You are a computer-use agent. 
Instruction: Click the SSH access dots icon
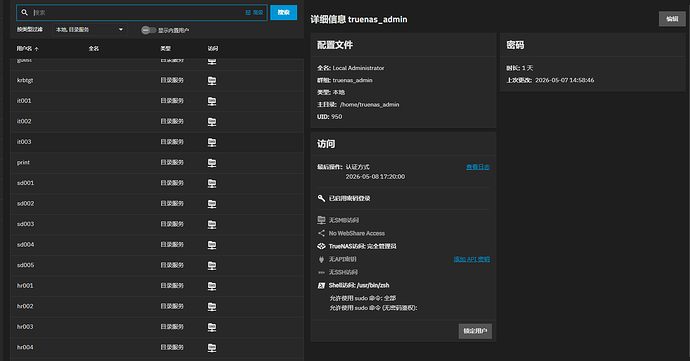coord(321,273)
